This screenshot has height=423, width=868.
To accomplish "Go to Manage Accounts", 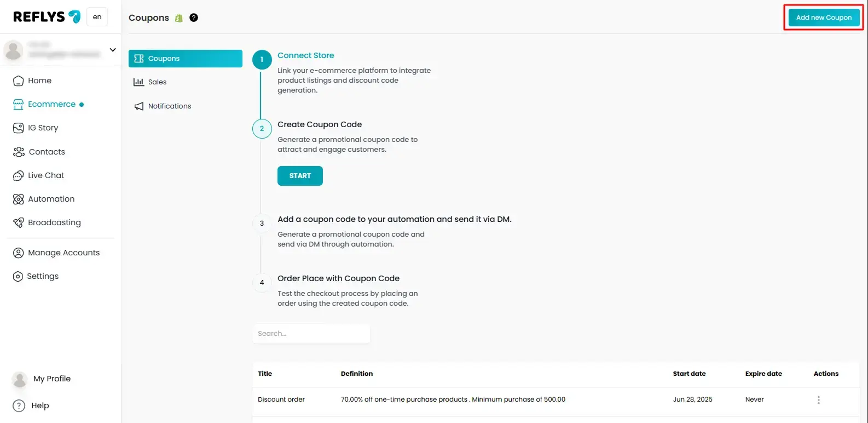I will point(63,253).
